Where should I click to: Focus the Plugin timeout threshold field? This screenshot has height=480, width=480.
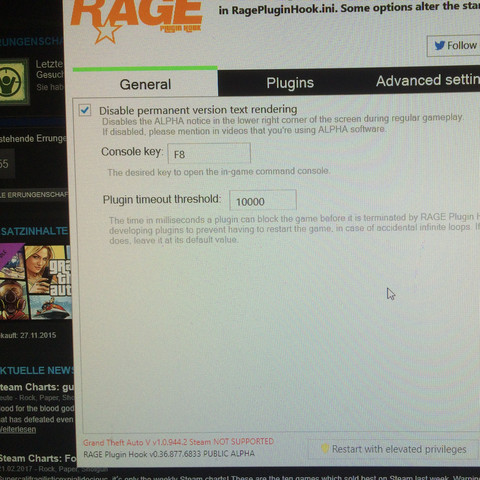pyautogui.click(x=263, y=200)
